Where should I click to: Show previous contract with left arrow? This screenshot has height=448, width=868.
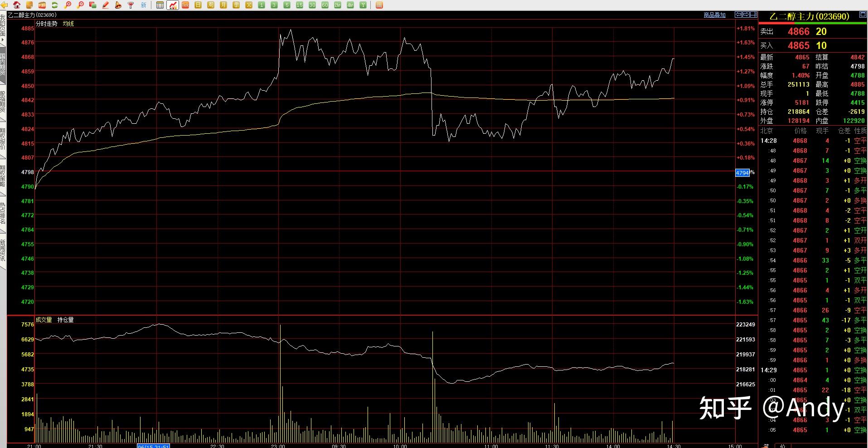pos(738,15)
